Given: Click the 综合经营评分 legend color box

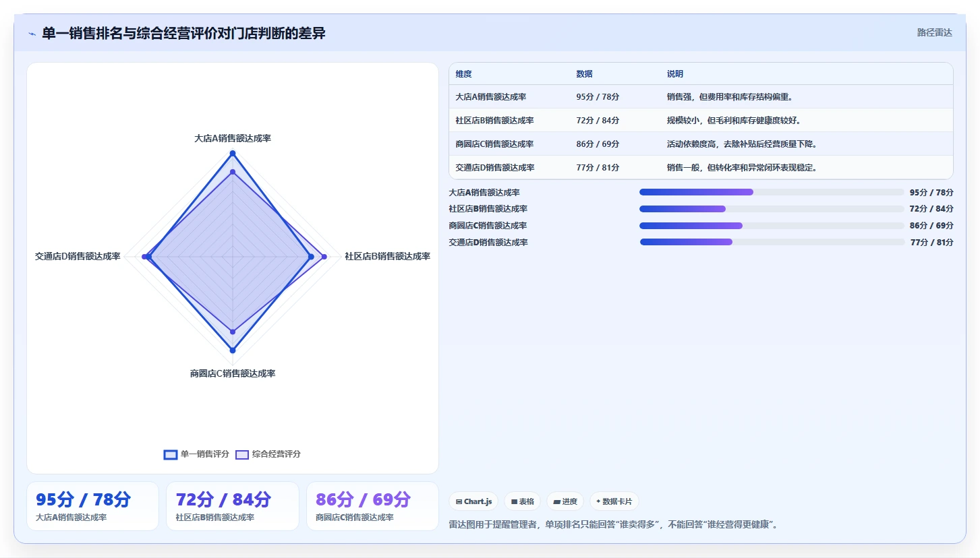Looking at the screenshot, I should 242,454.
